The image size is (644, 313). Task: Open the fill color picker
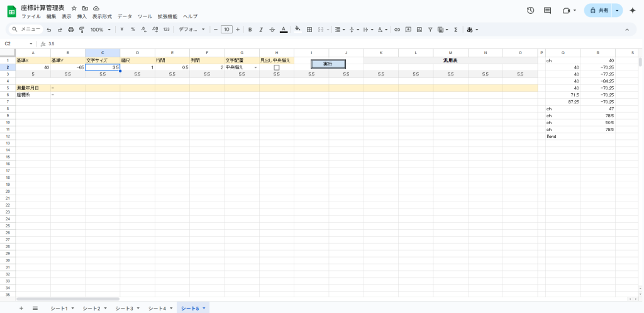tap(297, 30)
